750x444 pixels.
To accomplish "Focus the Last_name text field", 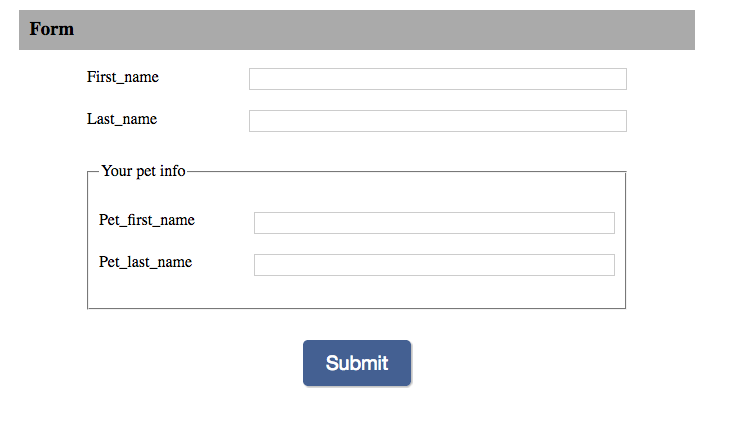I will tap(437, 121).
